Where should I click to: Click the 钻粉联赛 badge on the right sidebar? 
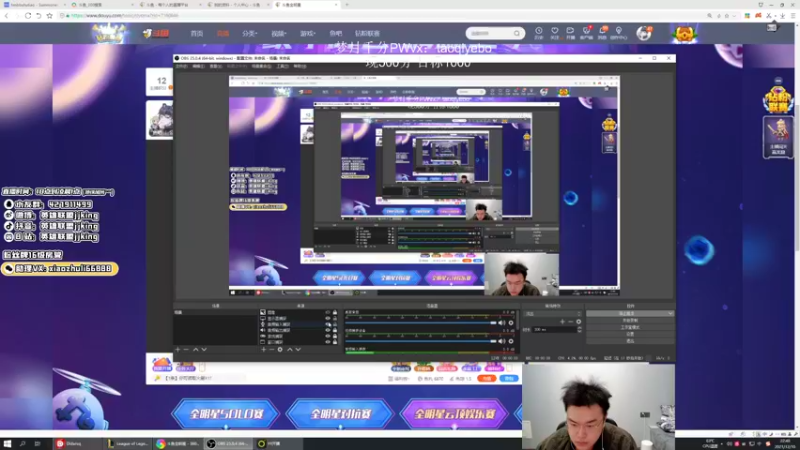778,99
